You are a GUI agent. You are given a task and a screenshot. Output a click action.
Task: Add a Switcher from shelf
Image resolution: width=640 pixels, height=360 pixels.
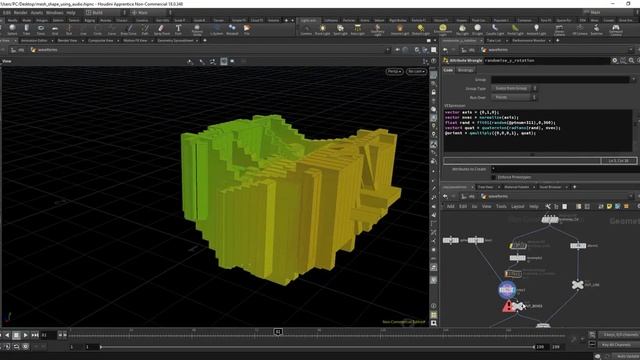596,29
